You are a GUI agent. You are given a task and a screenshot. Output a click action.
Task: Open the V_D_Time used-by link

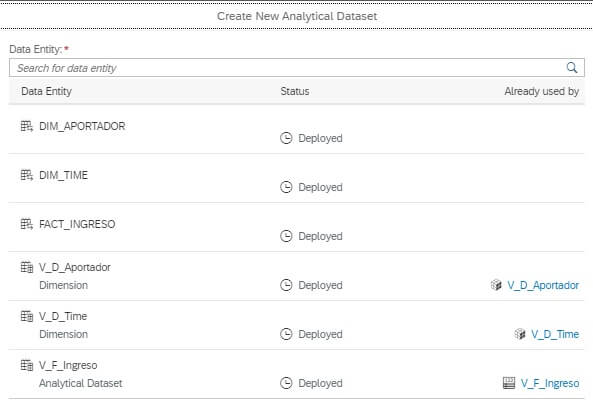(555, 334)
